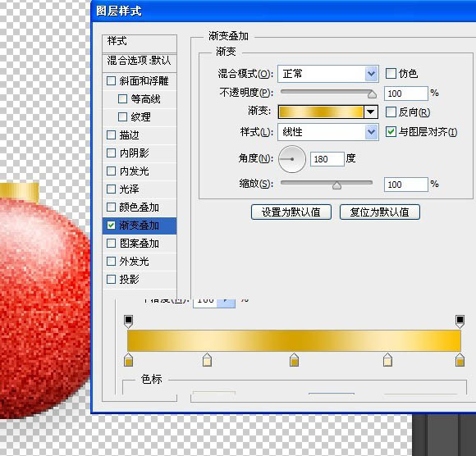This screenshot has height=456, width=476.
Task: Enable the 外发光 checkbox
Action: 111,262
